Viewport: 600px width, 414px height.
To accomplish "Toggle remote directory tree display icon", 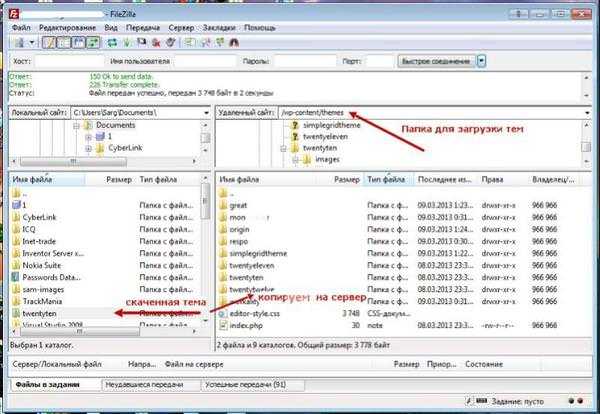I will click(78, 42).
